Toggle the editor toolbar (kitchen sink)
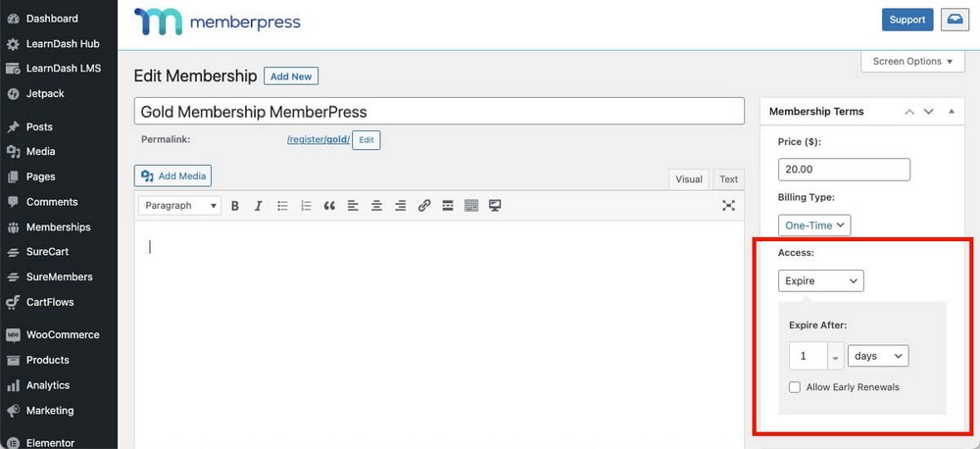Screen dimensions: 980x449 [471, 206]
